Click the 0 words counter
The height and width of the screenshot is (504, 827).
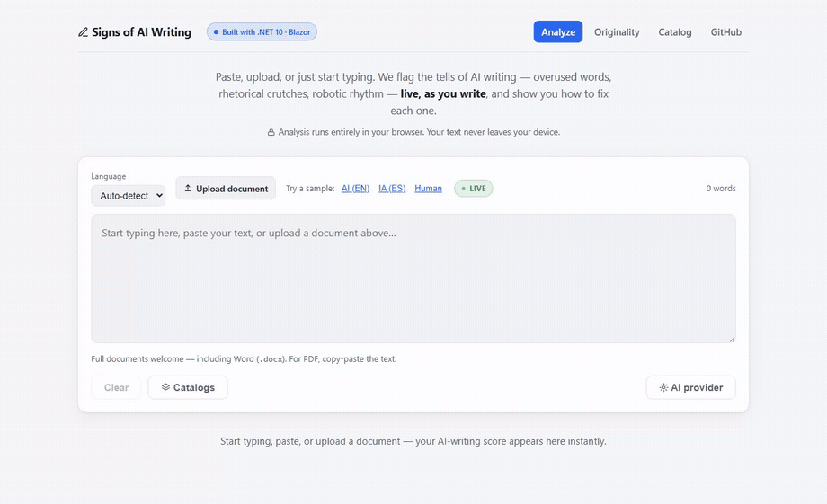coord(721,188)
